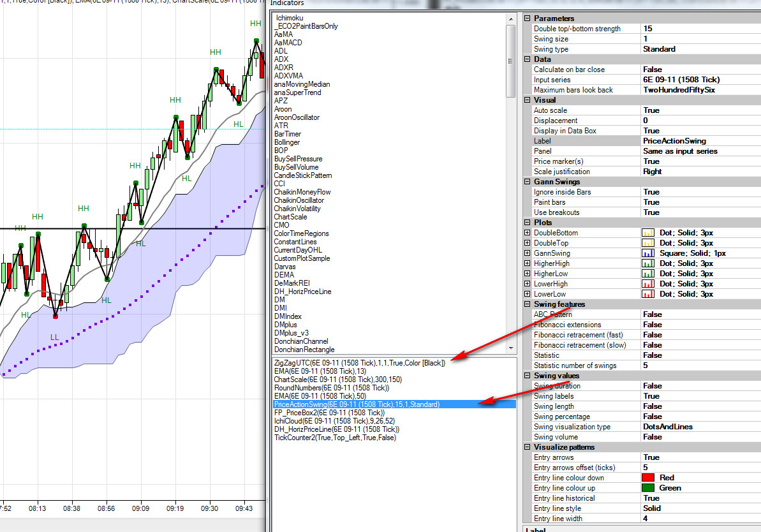Image resolution: width=761 pixels, height=532 pixels.
Task: Toggle Use breakouts True value
Action: coord(701,212)
